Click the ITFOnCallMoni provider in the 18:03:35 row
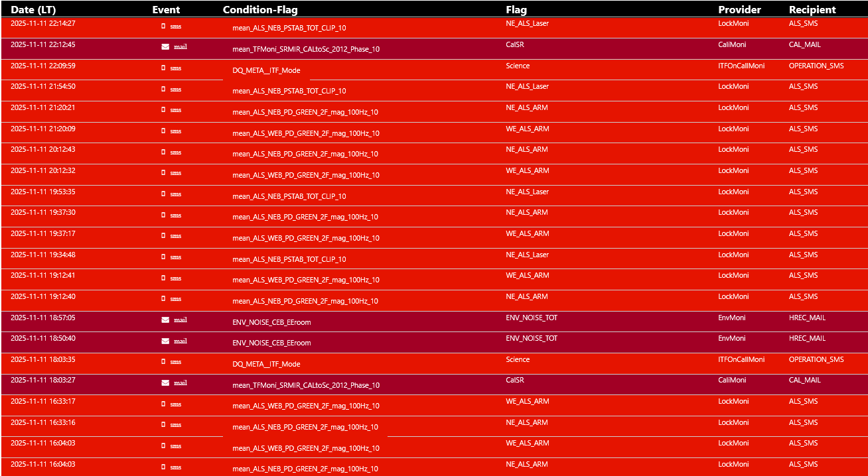The height and width of the screenshot is (476, 868). [741, 359]
